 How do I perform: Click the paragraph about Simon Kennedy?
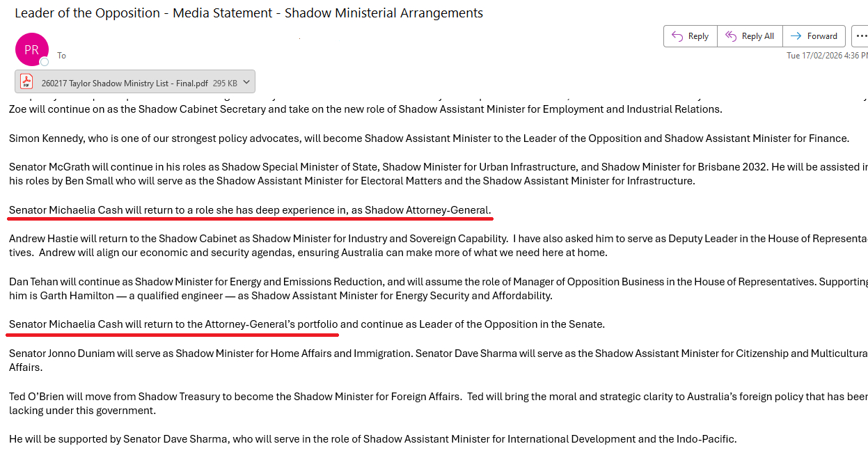pyautogui.click(x=429, y=138)
